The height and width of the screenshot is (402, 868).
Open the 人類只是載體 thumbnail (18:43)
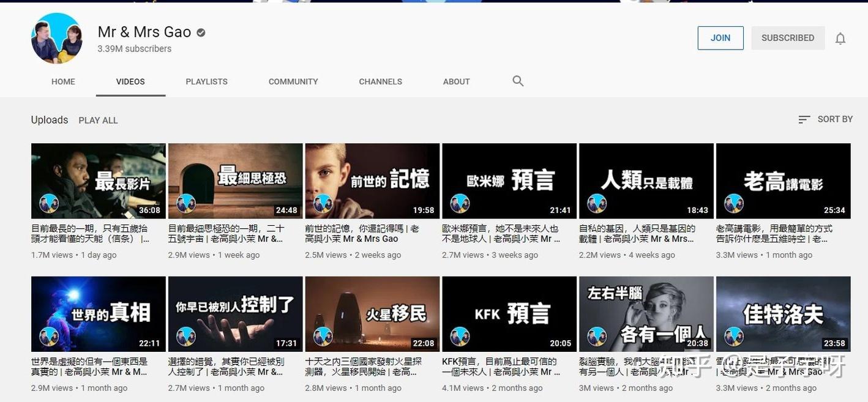pyautogui.click(x=646, y=181)
